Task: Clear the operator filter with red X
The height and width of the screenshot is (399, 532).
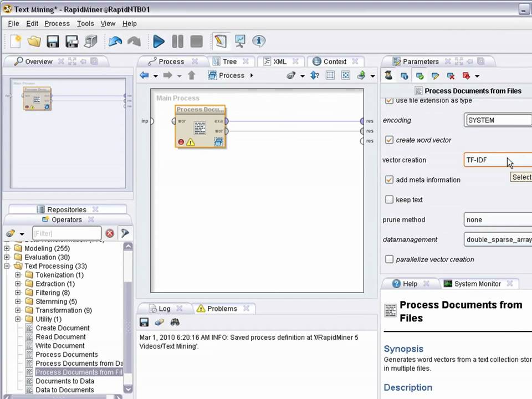Action: coord(110,233)
